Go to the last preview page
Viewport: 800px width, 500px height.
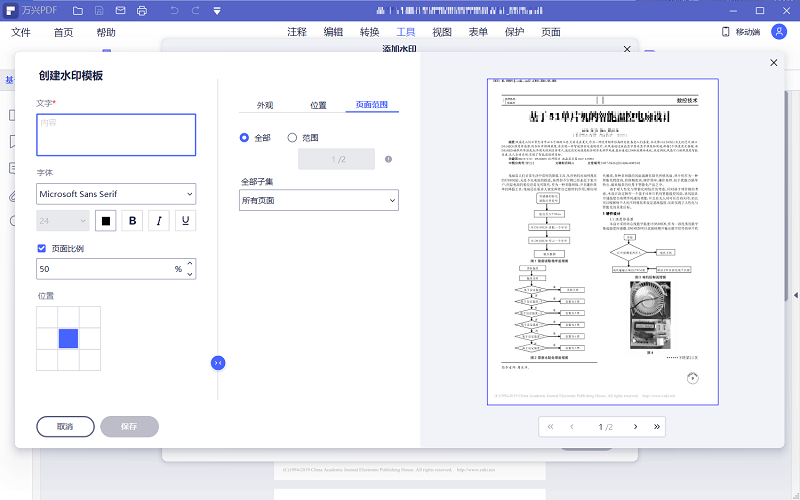[x=657, y=427]
